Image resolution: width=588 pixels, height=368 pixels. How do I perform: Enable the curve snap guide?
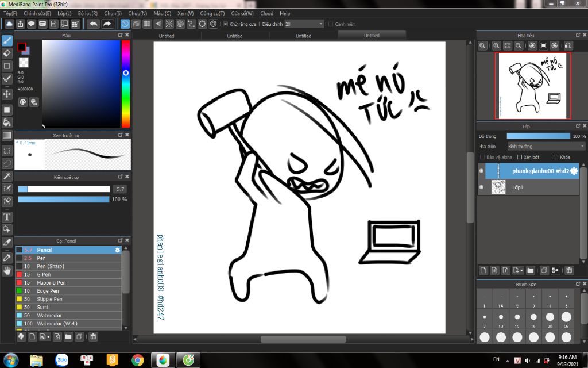coord(191,24)
